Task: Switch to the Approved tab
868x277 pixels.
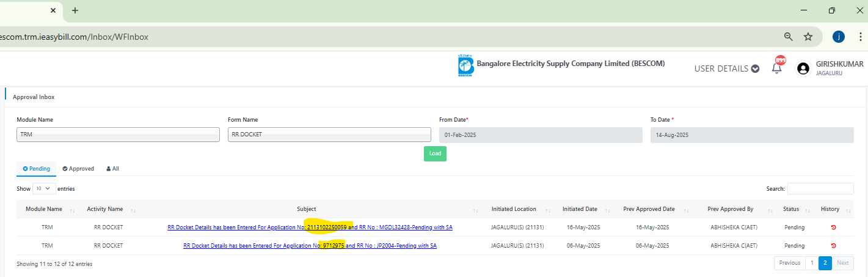Action: (78, 168)
